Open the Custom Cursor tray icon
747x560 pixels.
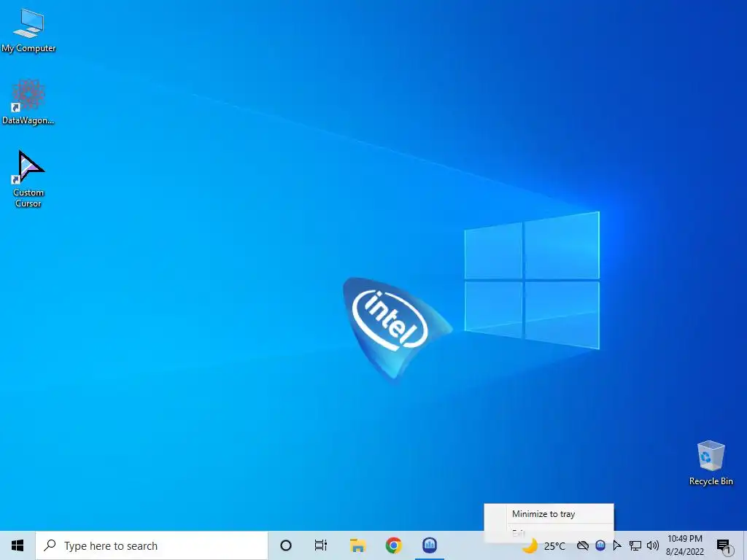click(617, 545)
